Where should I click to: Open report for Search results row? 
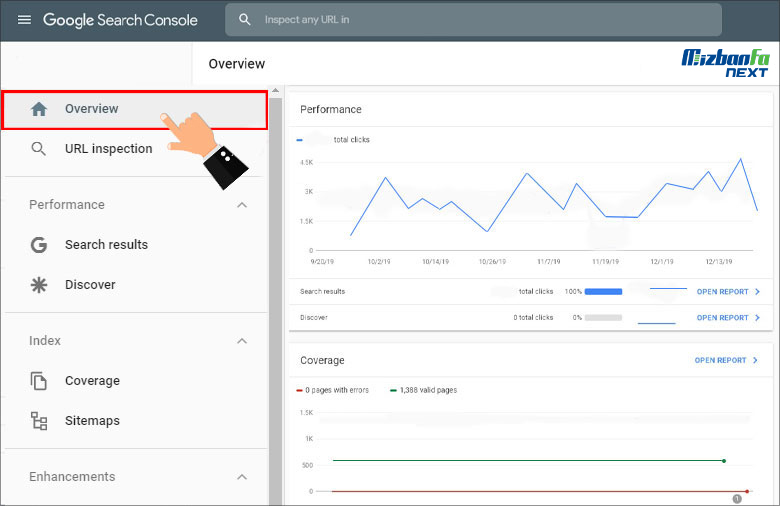[x=728, y=292]
